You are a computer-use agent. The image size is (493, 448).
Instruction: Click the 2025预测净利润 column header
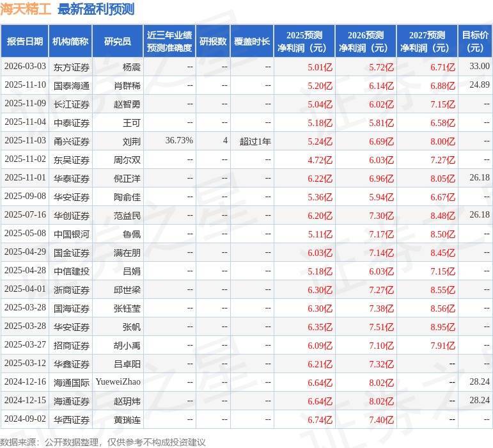[304, 42]
